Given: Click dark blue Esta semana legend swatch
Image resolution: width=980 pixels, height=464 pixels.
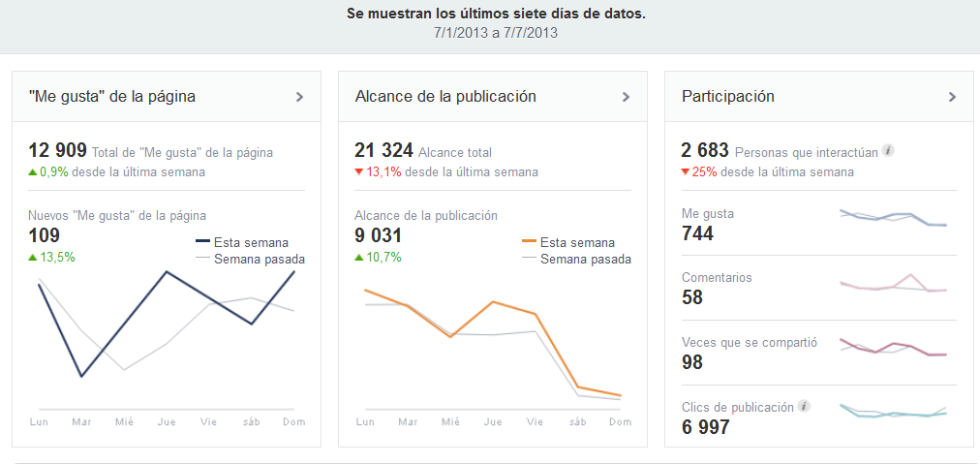Looking at the screenshot, I should point(203,242).
